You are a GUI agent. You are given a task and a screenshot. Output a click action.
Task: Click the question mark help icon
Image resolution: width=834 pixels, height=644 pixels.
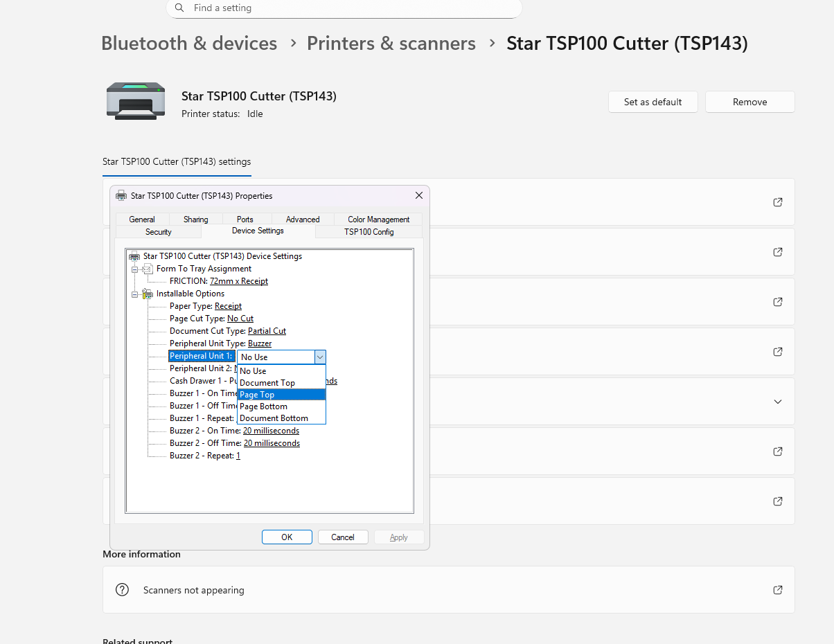click(x=122, y=590)
